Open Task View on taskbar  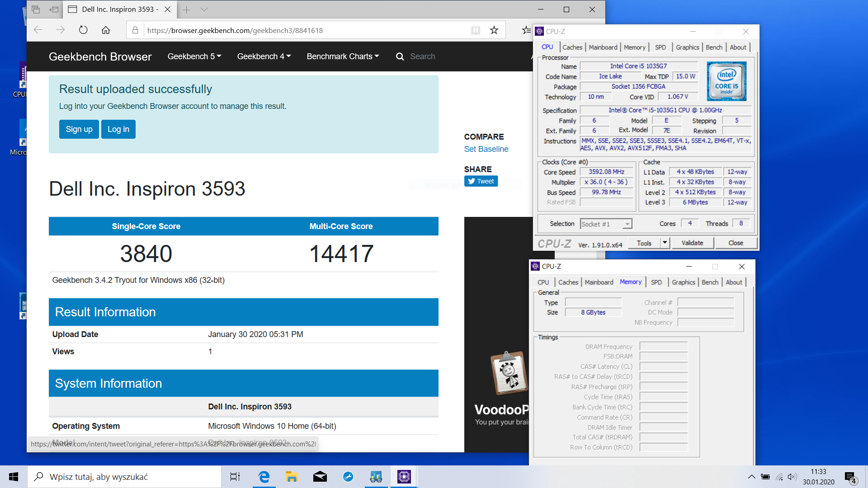point(235,477)
